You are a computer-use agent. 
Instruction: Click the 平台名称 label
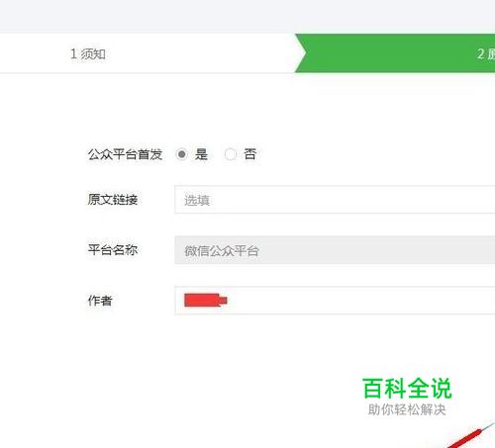click(x=113, y=250)
